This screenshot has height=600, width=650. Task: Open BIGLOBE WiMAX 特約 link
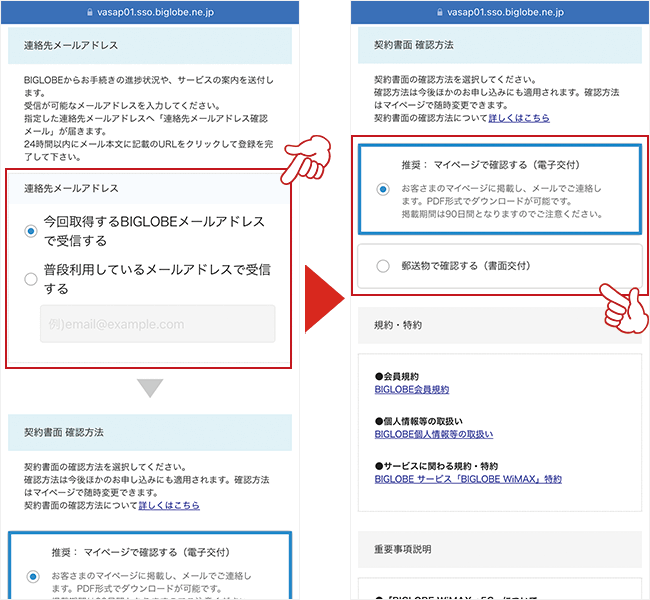tap(468, 479)
